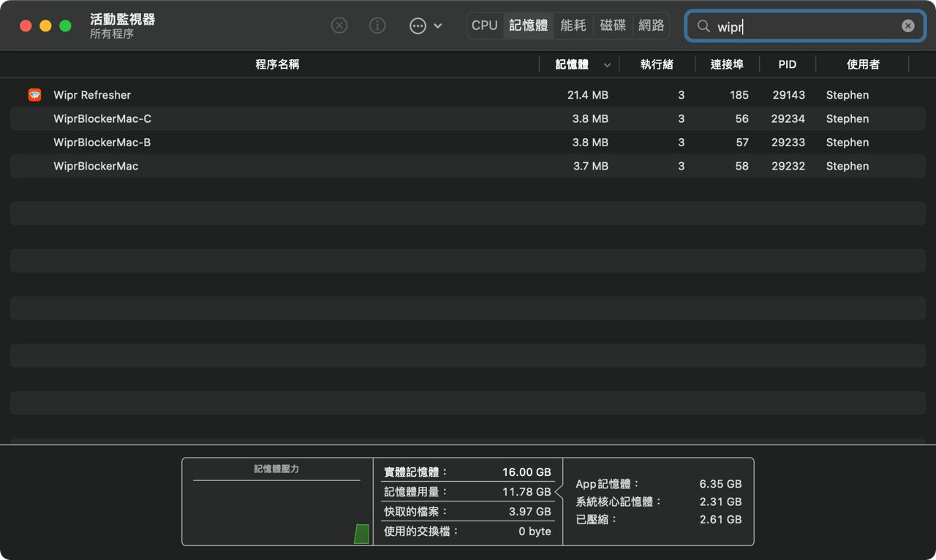Sort by 記憶體 column header

(572, 64)
